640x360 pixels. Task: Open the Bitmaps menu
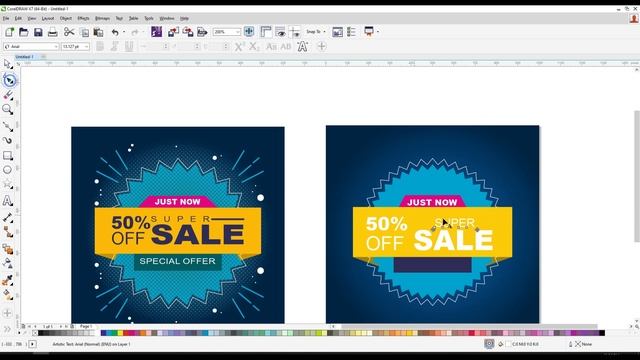tap(102, 18)
